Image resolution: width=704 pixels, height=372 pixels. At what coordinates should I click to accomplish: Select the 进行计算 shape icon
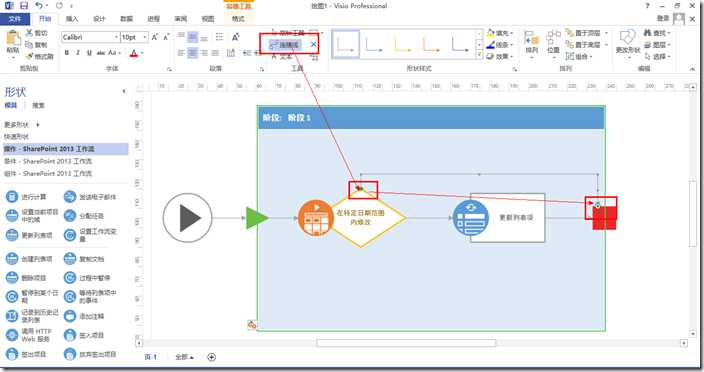point(12,197)
